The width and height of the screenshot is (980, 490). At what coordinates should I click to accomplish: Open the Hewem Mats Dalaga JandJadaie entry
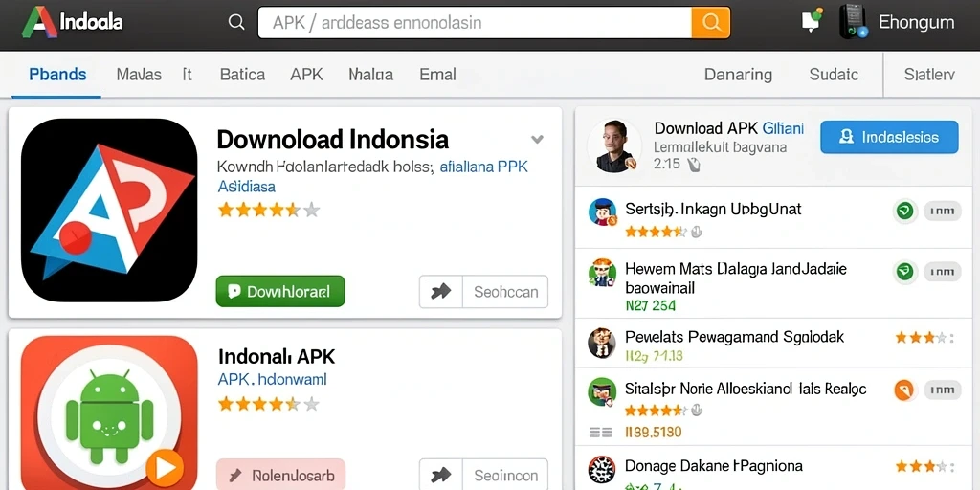click(x=736, y=278)
